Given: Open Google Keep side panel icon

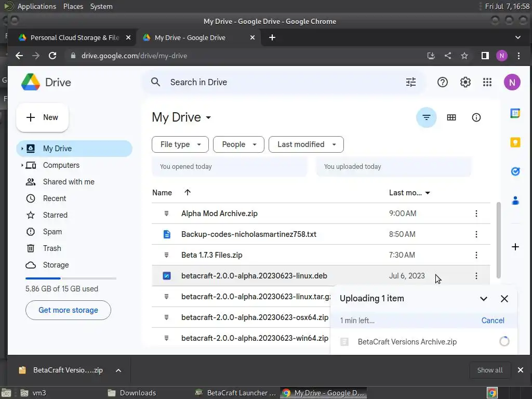Looking at the screenshot, I should point(515,142).
